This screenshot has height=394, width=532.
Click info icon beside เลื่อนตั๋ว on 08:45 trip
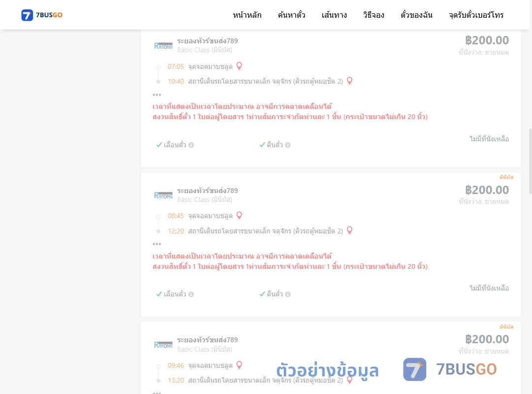(x=191, y=294)
